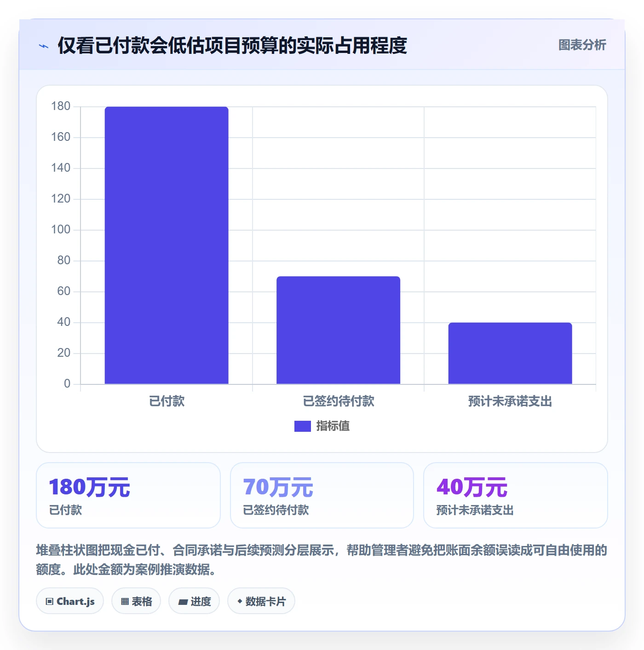
Task: Click the 预计未承诺支出 bar in chart
Action: [510, 353]
